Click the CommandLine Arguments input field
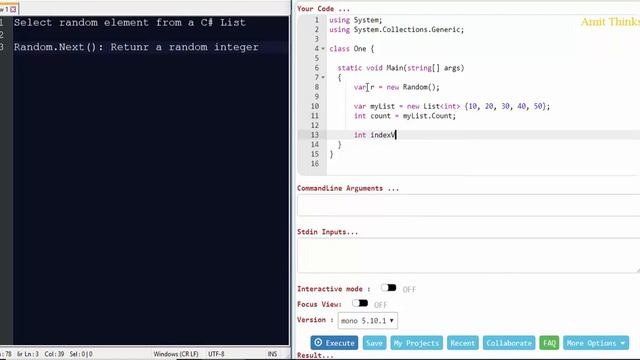The image size is (640, 360). [469, 205]
